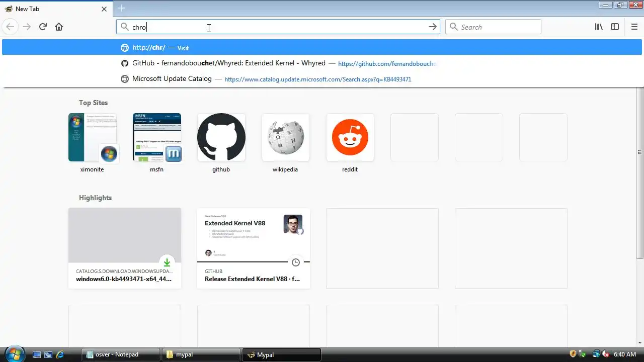Click the Top Sites section heading
644x362 pixels.
[93, 103]
